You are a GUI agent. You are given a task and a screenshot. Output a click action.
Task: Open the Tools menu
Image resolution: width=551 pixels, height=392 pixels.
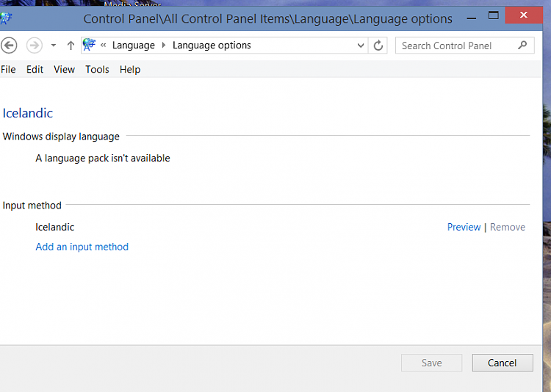click(x=97, y=70)
